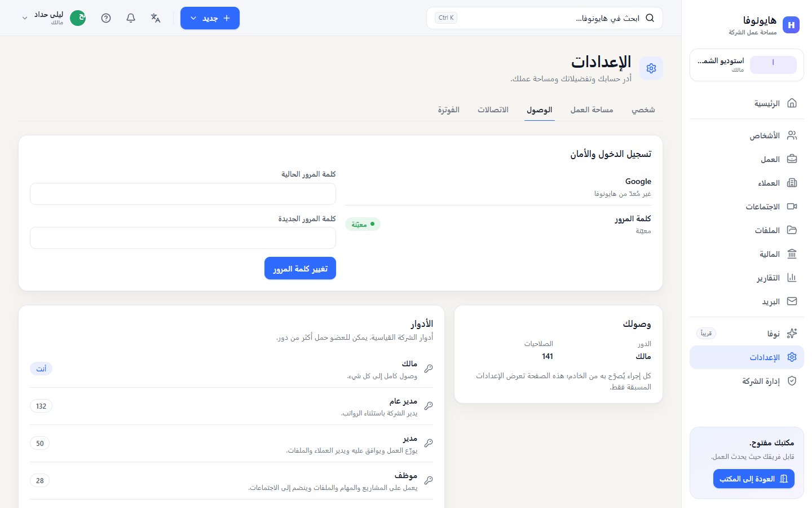The width and height of the screenshot is (812, 508).
Task: Click the قريباً badge next to نوفا
Action: coord(706,334)
